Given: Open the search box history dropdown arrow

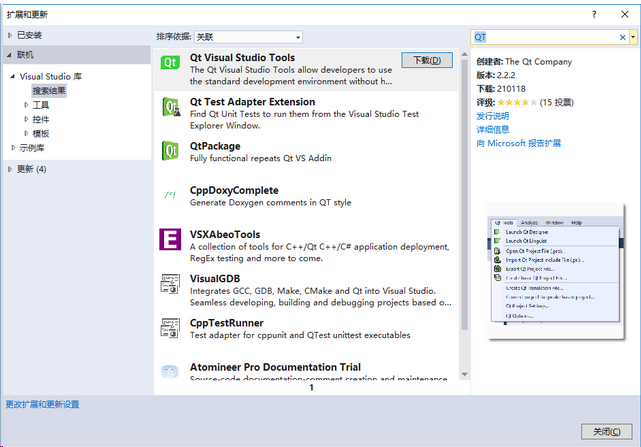Looking at the screenshot, I should coord(633,37).
